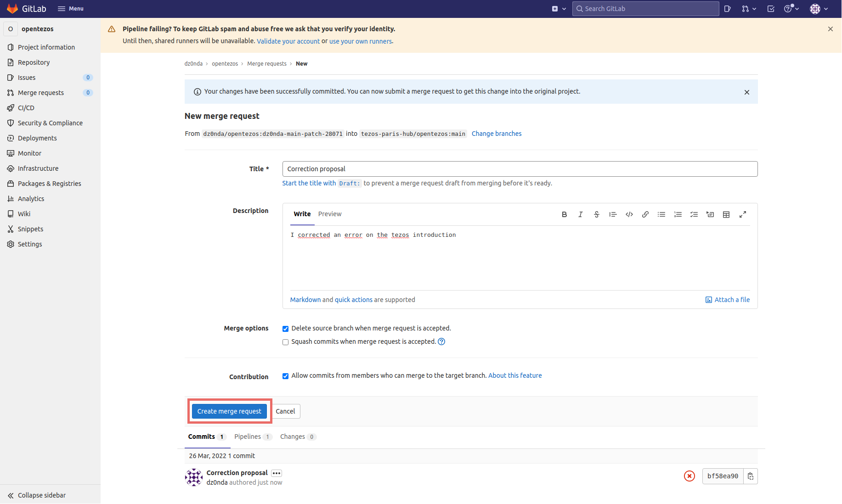Open the user avatar dropdown menu
The image size is (842, 504).
point(819,9)
